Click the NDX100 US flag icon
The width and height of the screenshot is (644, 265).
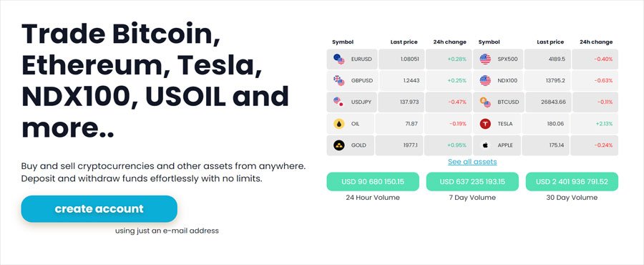(485, 80)
